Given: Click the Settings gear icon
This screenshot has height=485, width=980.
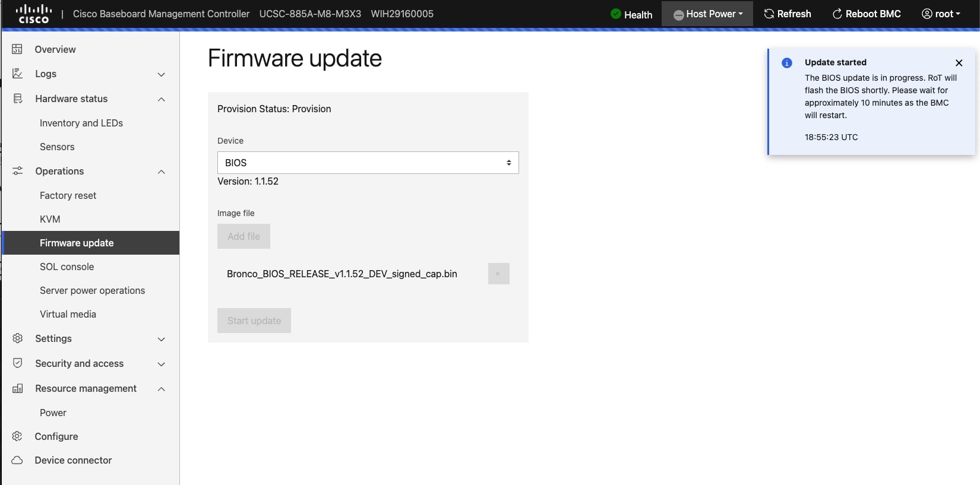Looking at the screenshot, I should pos(18,338).
